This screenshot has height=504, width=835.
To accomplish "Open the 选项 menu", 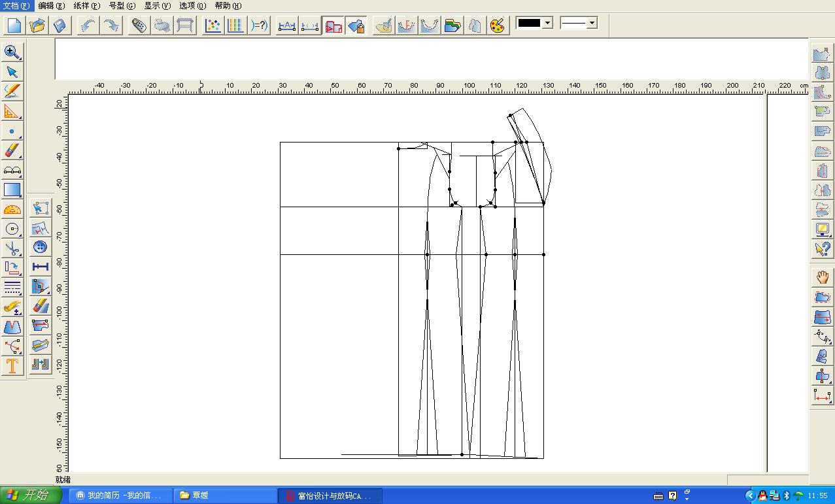I will coord(192,5).
